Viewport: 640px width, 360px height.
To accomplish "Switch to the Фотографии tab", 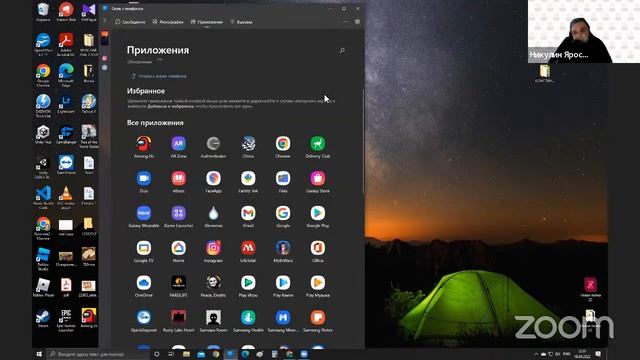I will coord(168,22).
